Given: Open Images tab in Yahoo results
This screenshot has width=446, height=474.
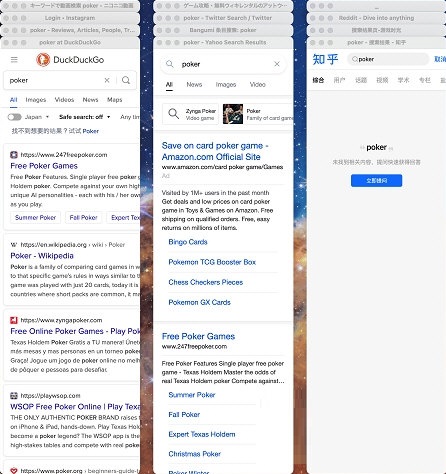Looking at the screenshot, I should pyautogui.click(x=226, y=84).
